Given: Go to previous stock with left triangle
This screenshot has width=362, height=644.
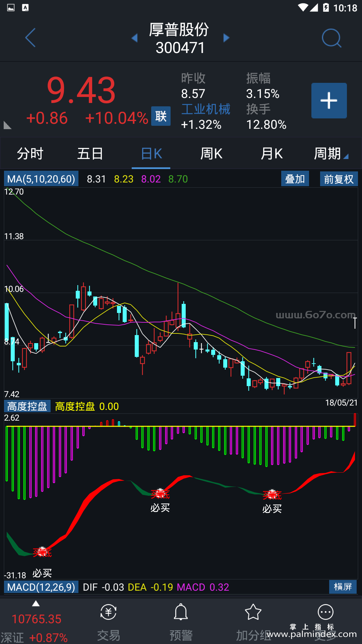Looking at the screenshot, I should (x=135, y=38).
